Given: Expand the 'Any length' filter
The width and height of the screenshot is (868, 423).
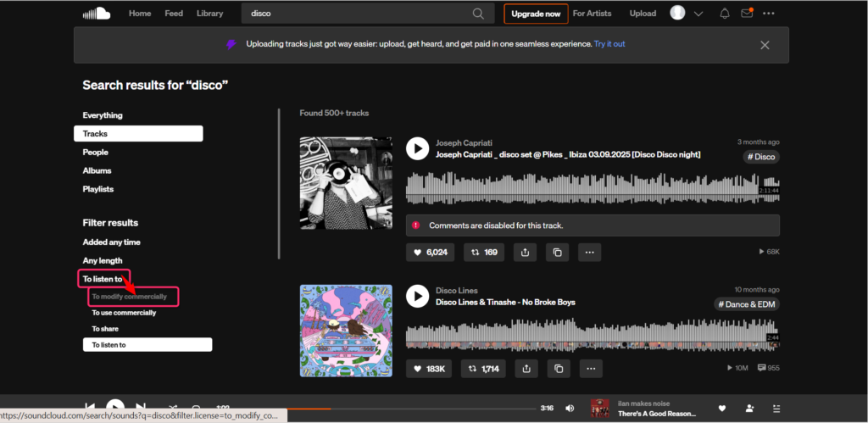Looking at the screenshot, I should (x=103, y=261).
